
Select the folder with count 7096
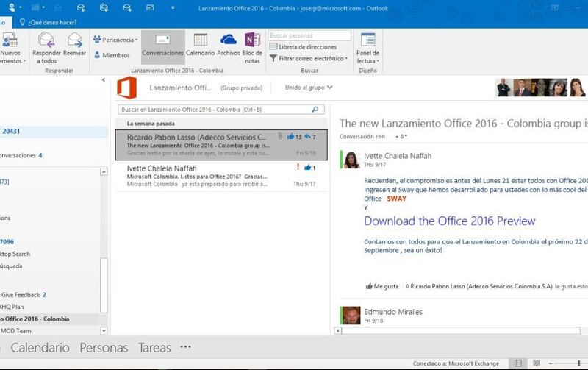(49, 242)
